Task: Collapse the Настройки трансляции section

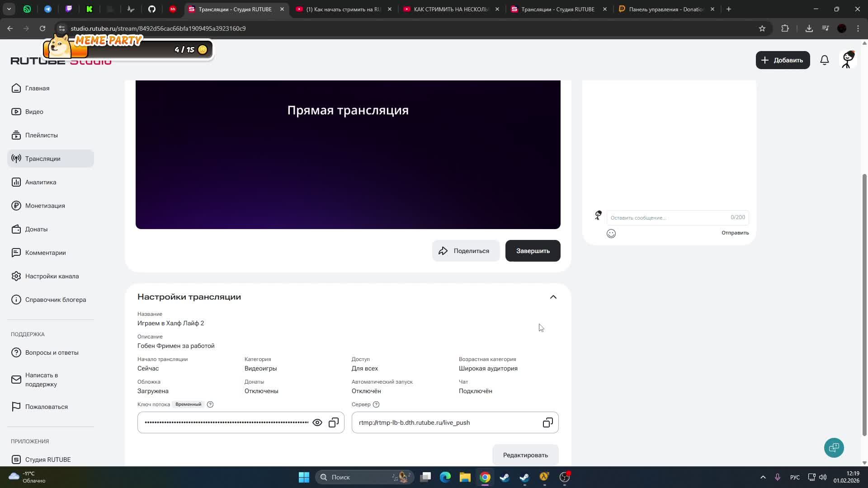Action: 553,297
